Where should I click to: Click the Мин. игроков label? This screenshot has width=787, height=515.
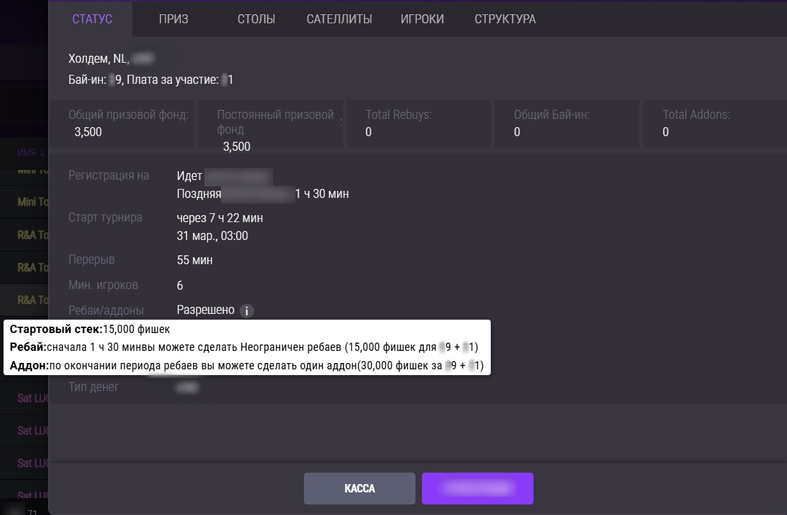pos(103,285)
